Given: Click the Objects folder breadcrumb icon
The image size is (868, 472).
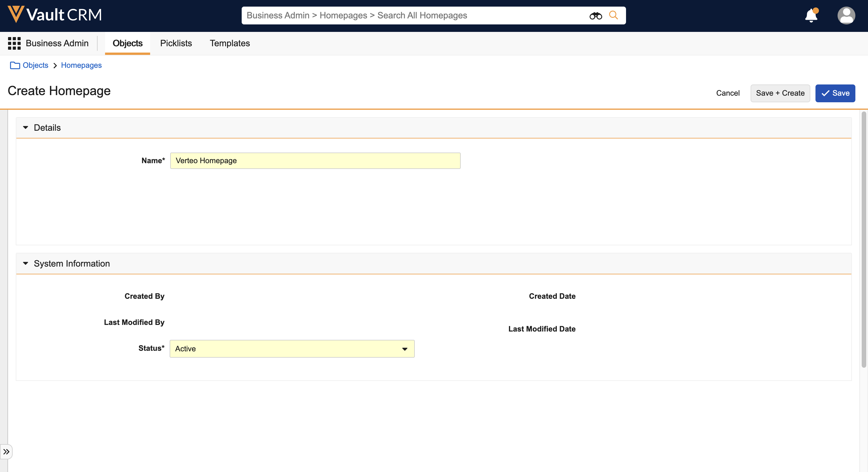Looking at the screenshot, I should click(x=15, y=65).
